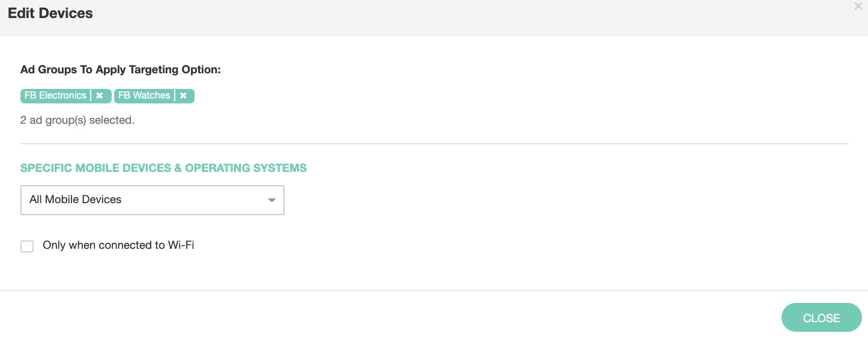The image size is (868, 339).
Task: Click the divider line below the ad groups
Action: [434, 144]
